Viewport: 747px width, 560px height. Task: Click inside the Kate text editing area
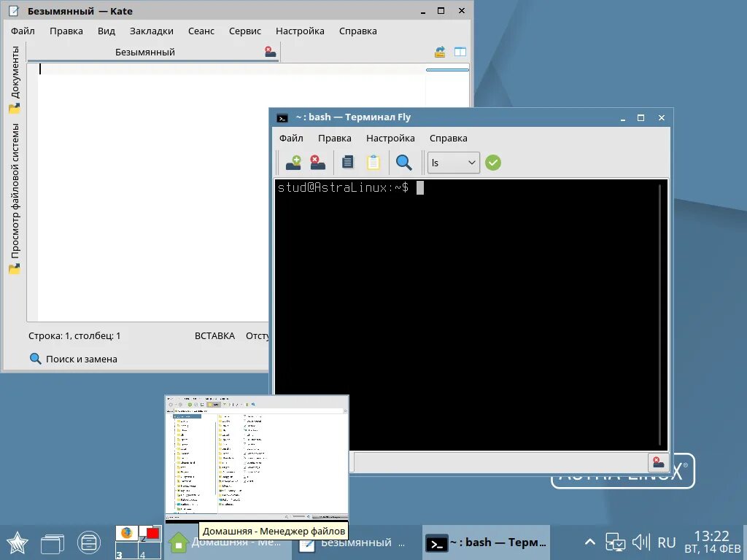click(152, 192)
